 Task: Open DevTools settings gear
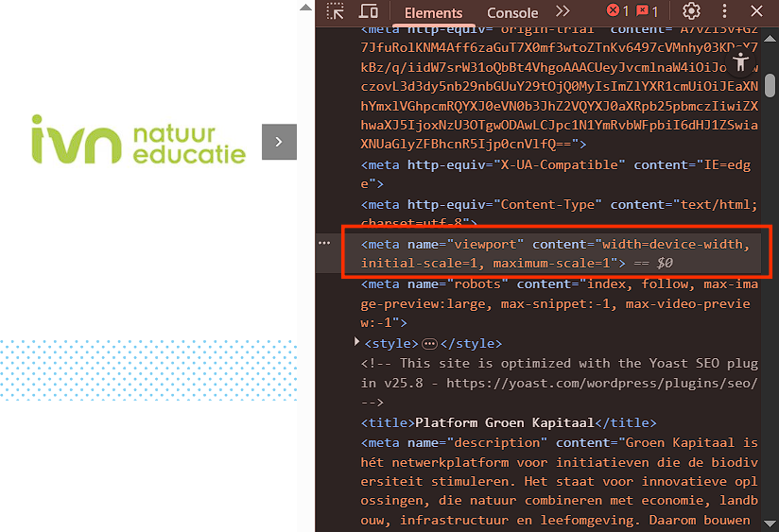(x=691, y=11)
